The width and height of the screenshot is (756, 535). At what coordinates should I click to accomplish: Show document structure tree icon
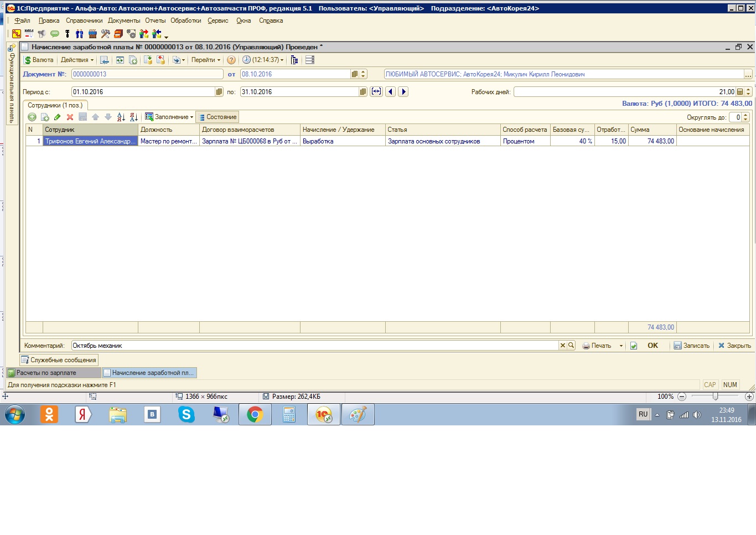tap(294, 60)
